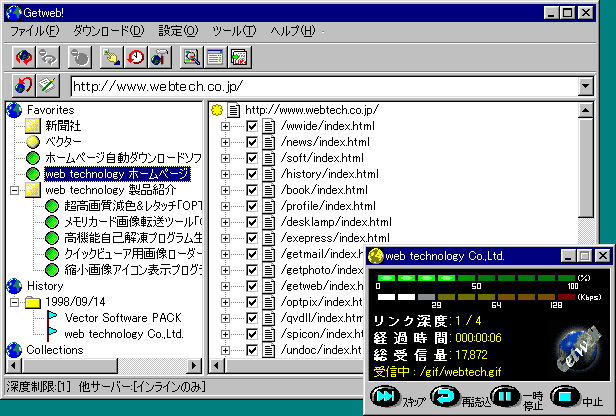Expand the /spicon/index tree node

pos(226,334)
